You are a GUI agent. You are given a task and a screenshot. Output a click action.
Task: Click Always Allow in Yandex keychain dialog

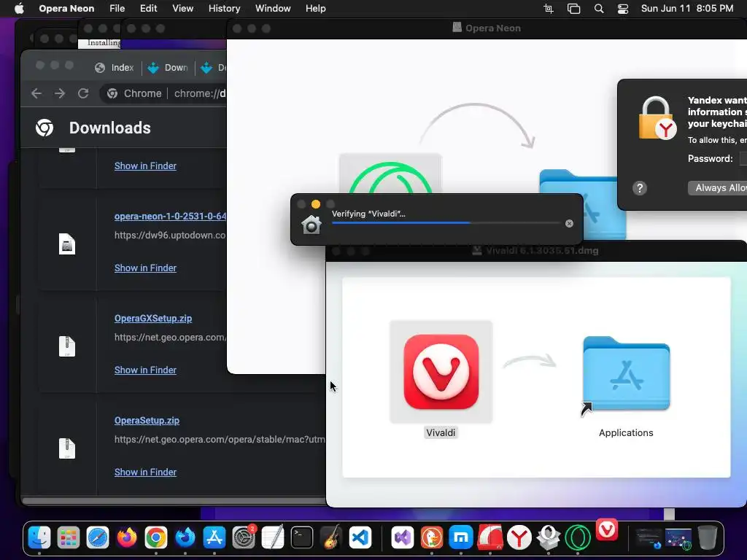(x=718, y=187)
